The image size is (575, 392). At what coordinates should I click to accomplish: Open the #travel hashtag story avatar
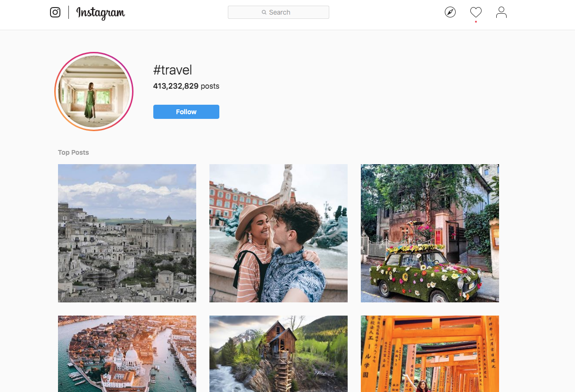pos(94,92)
